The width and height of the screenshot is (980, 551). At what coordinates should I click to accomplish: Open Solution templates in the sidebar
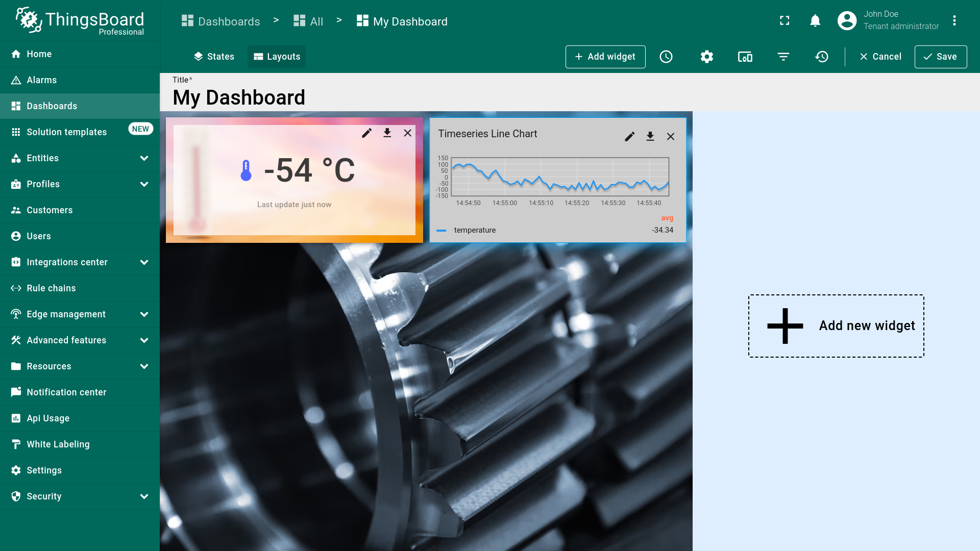point(80,132)
